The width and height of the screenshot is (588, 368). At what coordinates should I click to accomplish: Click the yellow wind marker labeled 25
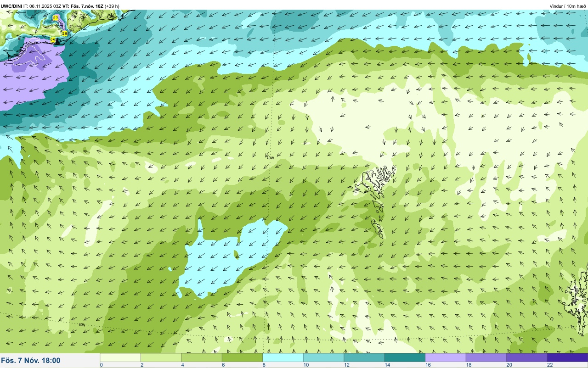tap(53, 40)
